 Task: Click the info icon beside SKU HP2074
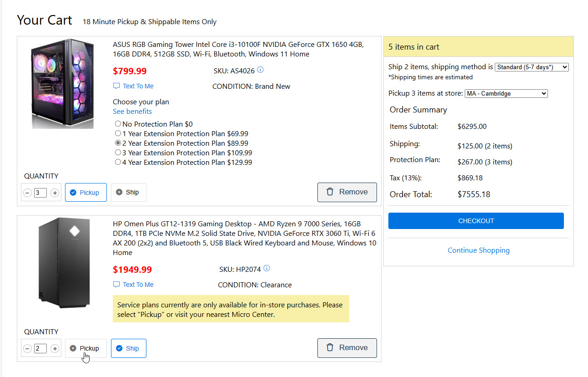(x=266, y=269)
